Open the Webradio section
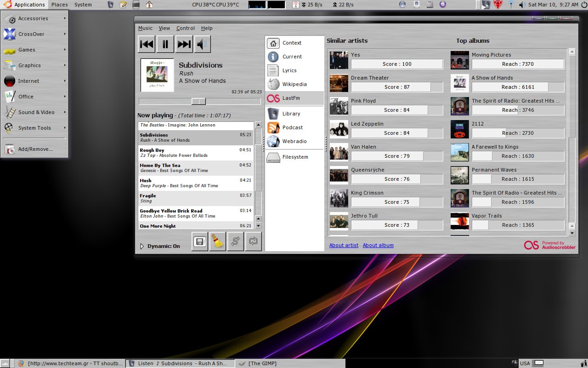 coord(294,141)
